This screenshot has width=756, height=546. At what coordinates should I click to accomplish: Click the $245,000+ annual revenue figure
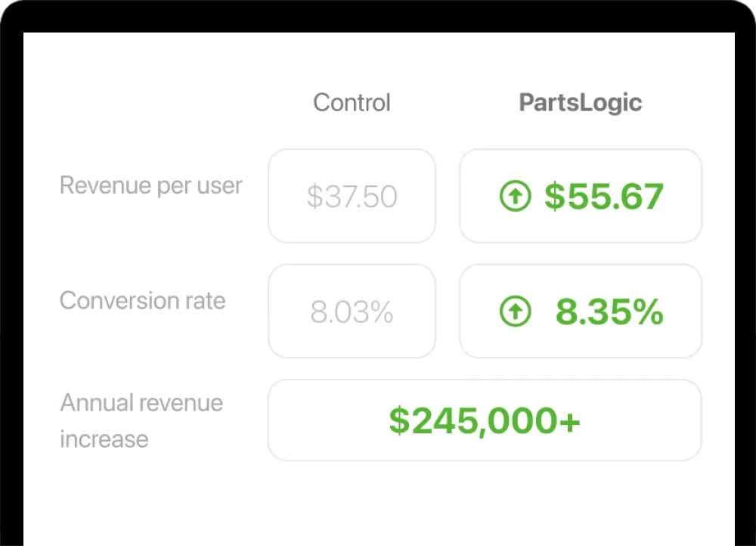coord(485,420)
